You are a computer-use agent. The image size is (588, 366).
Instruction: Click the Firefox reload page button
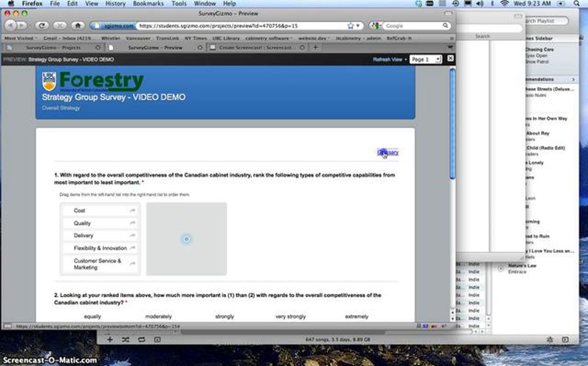point(42,25)
